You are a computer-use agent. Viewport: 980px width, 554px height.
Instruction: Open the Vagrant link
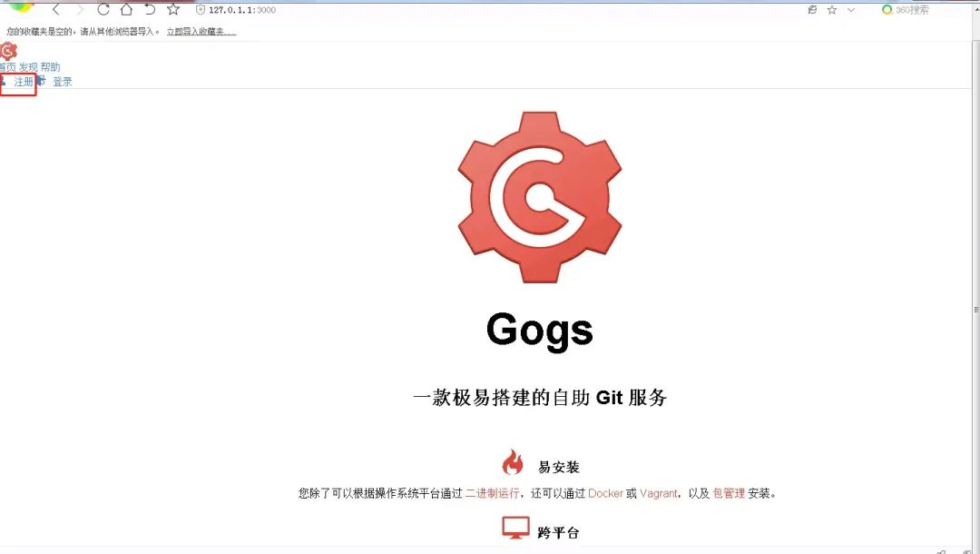tap(658, 493)
